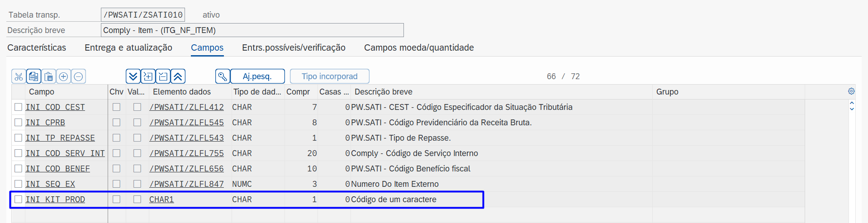Click the paste clipboard icon
This screenshot has height=223, width=868.
coord(48,76)
